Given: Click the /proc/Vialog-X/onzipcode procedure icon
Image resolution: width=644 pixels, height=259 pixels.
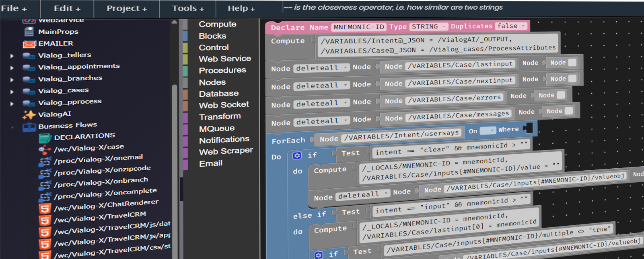Looking at the screenshot, I should tap(45, 173).
